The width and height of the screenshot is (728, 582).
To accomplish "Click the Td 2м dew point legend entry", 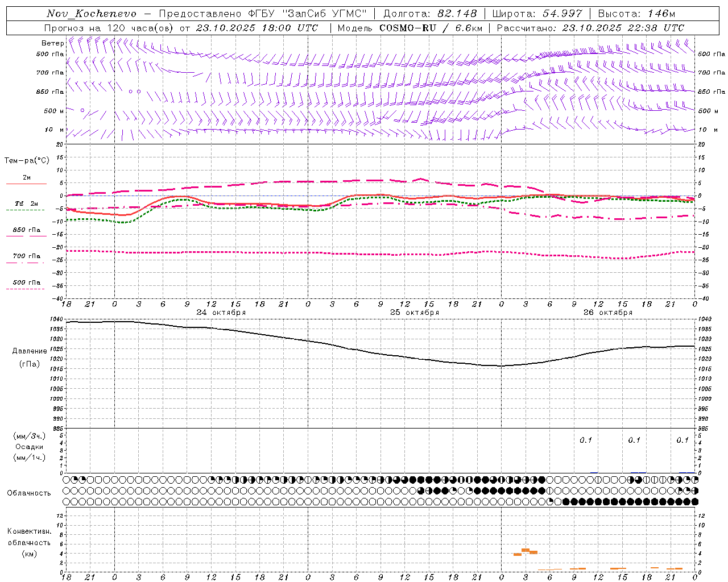I will 26,203.
